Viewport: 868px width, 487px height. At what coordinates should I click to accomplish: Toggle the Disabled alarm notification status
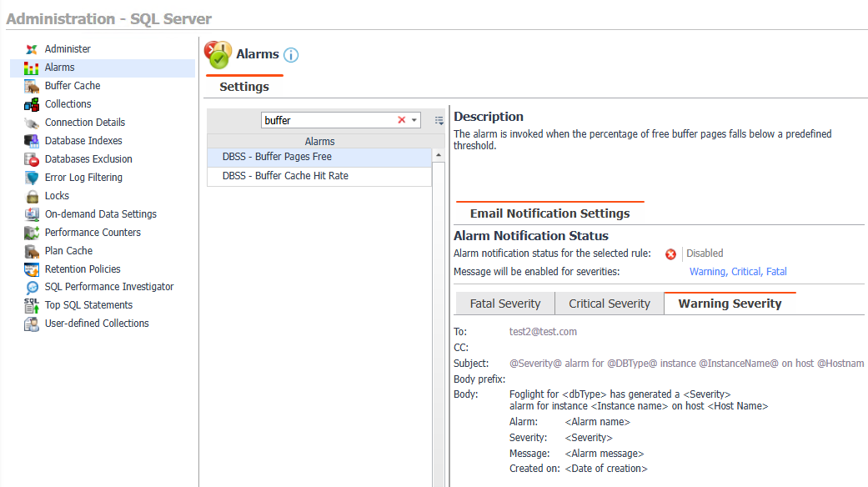(x=670, y=254)
